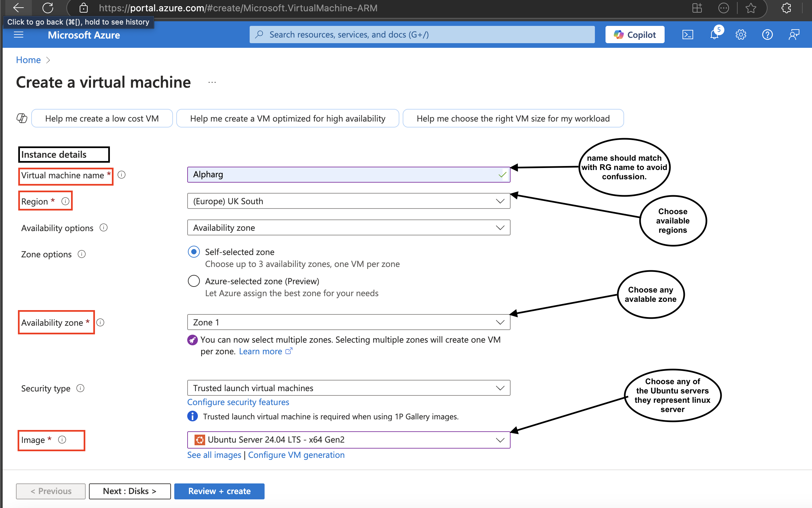
Task: Click info icon next to Zone options
Action: (82, 254)
